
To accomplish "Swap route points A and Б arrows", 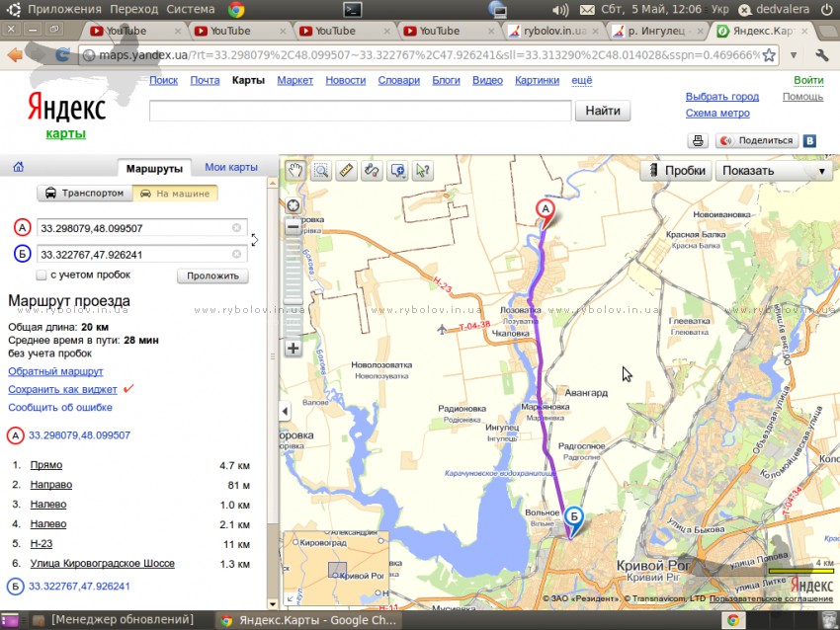I will pos(255,239).
